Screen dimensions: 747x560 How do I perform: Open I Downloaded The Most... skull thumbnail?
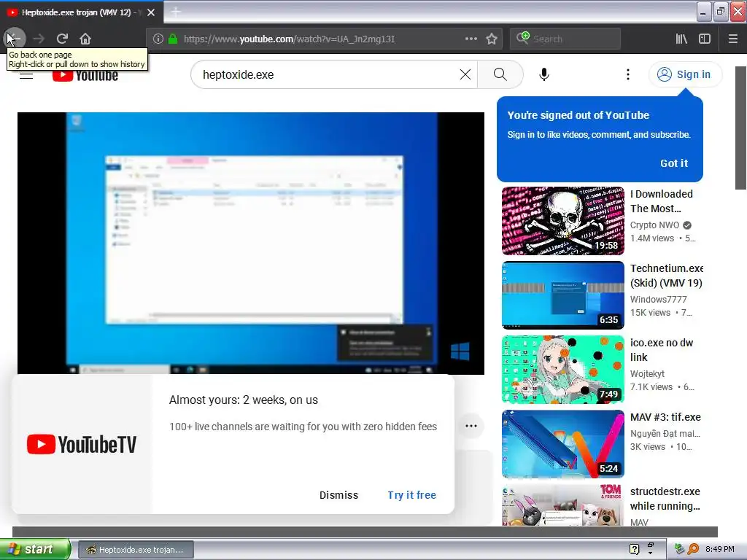562,221
